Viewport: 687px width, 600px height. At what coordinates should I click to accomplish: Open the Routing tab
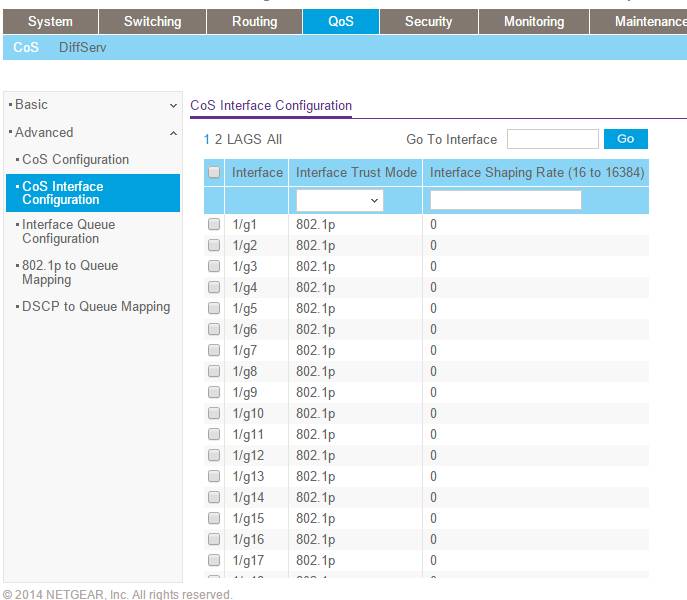click(x=255, y=21)
